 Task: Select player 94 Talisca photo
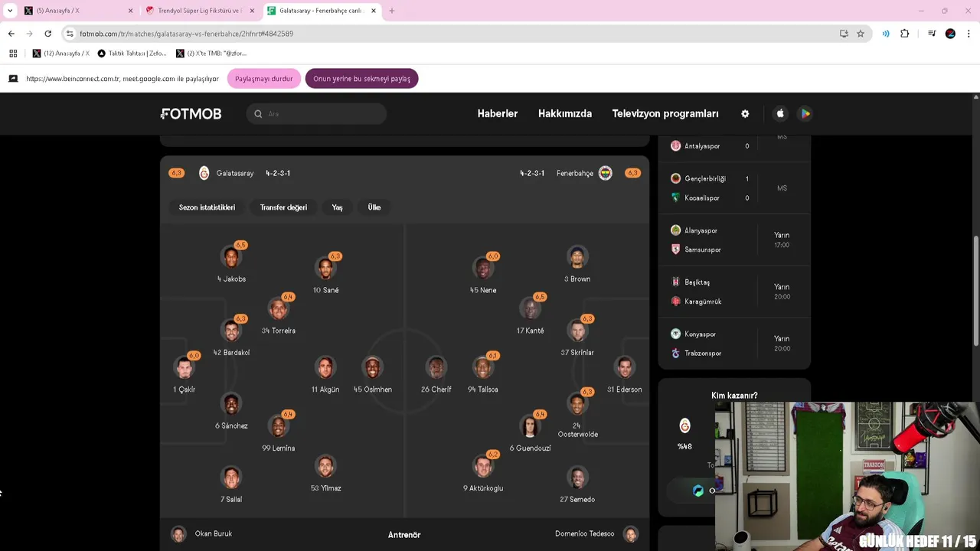[482, 367]
